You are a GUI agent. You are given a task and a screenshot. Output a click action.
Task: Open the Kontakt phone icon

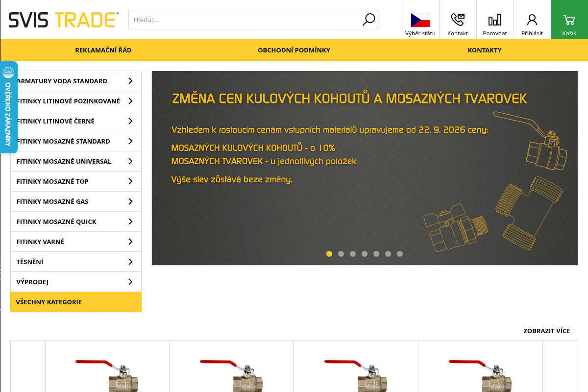(458, 20)
